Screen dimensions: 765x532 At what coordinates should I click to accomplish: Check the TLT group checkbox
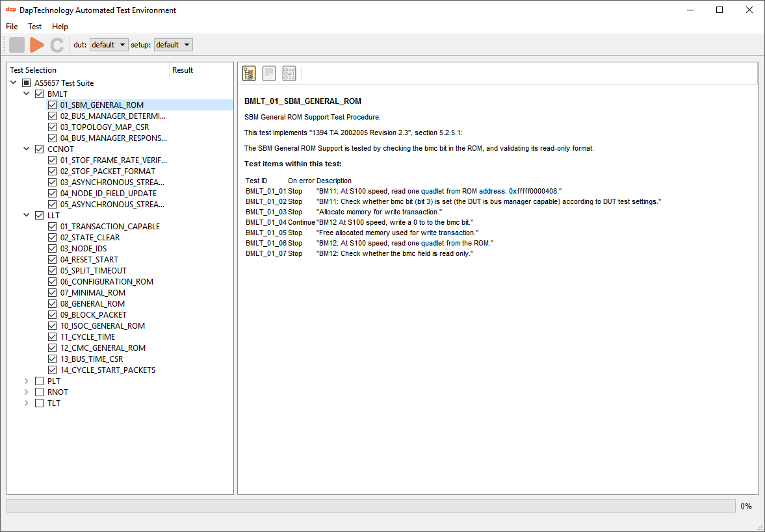click(40, 403)
